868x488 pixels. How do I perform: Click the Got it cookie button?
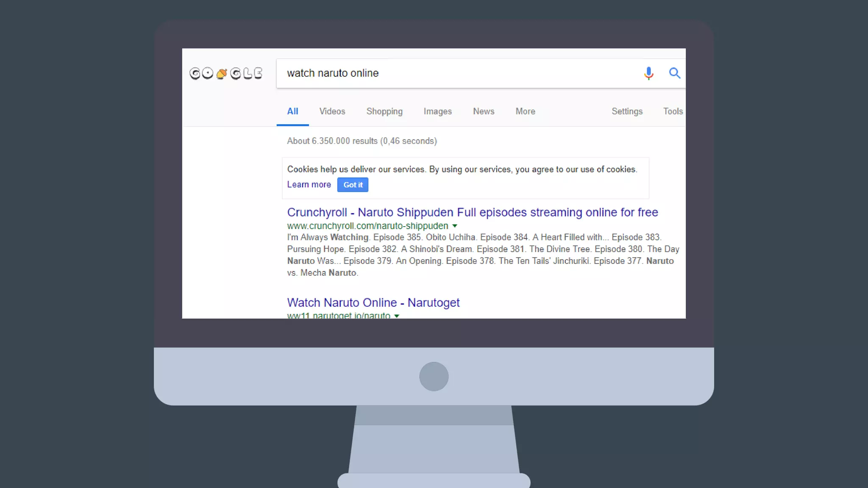(x=353, y=185)
